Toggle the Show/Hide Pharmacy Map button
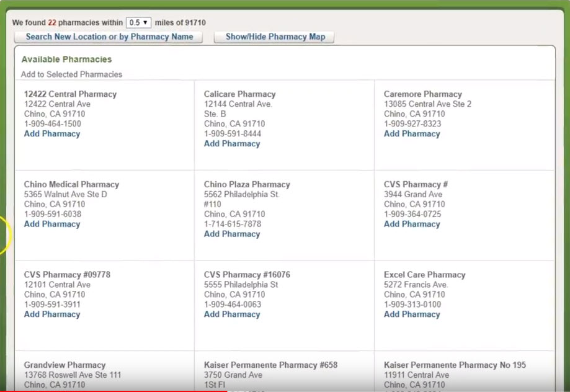Viewport: 570px width, 392px height. (275, 37)
